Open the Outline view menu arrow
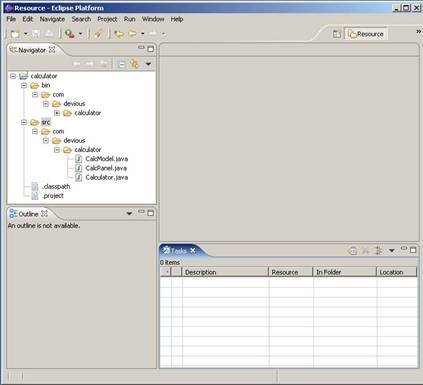Viewport: 423px width, 385px height. tap(129, 213)
